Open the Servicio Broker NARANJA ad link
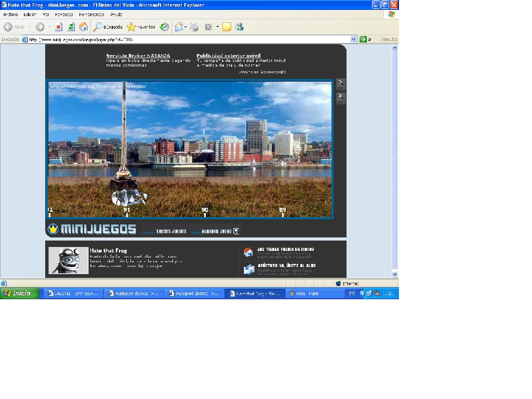This screenshot has width=532, height=399. tap(138, 55)
